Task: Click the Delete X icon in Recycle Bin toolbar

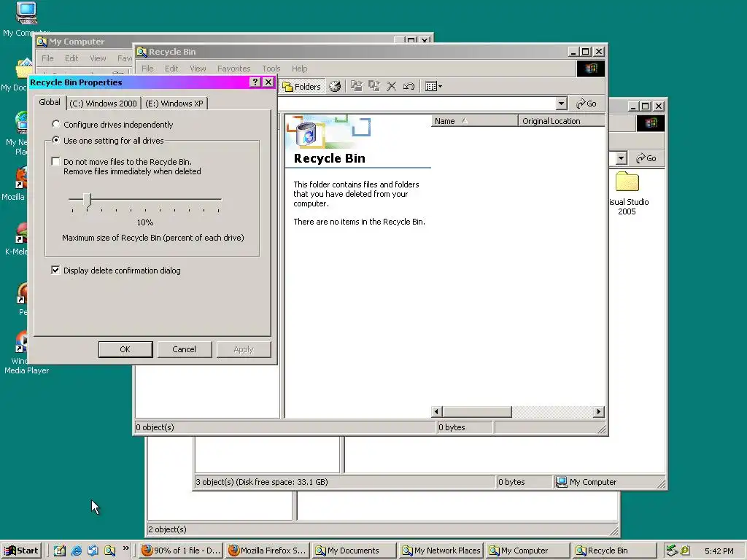Action: tap(391, 86)
